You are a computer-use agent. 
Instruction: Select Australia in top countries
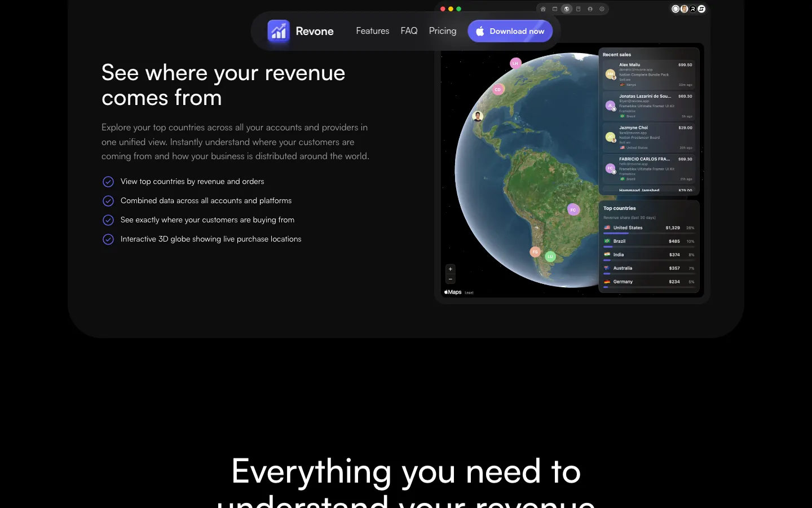click(649, 269)
